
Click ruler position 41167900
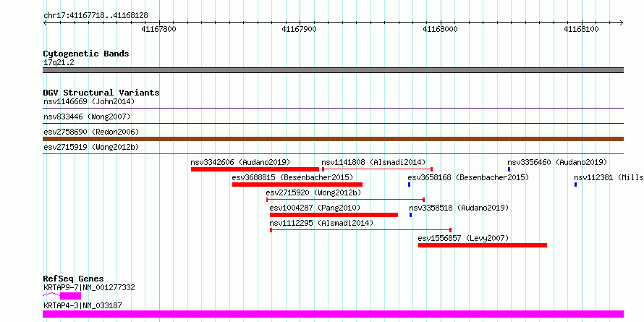pos(299,29)
